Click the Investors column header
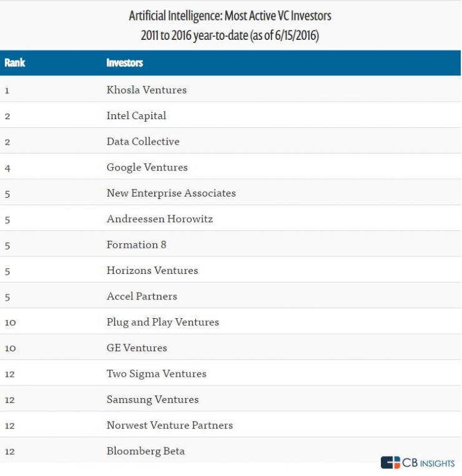The width and height of the screenshot is (462, 476). click(x=125, y=63)
